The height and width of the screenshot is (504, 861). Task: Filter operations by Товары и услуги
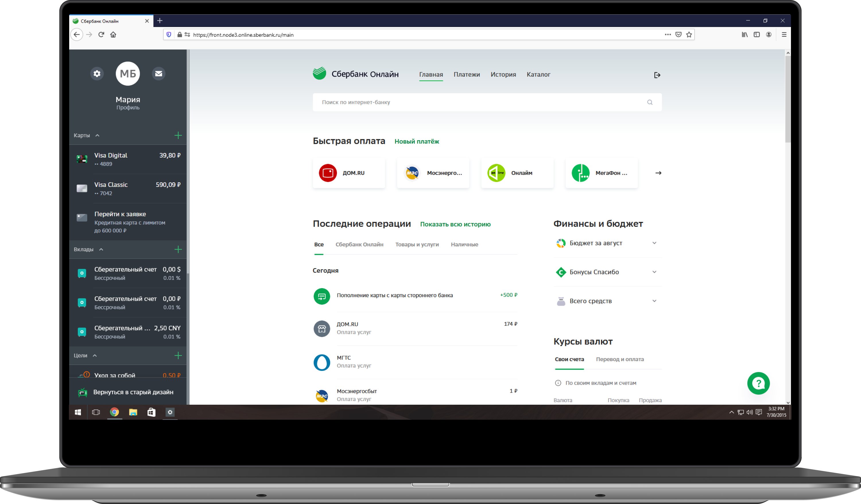coord(417,244)
